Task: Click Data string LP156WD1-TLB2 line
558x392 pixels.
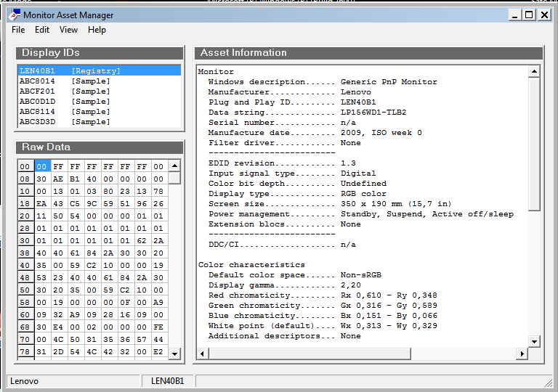Action: [x=307, y=113]
